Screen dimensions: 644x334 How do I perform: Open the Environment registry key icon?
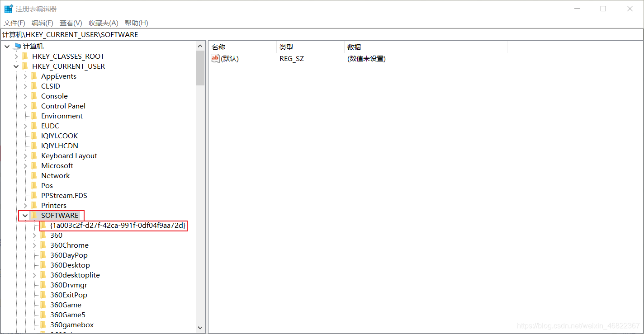pyautogui.click(x=34, y=116)
